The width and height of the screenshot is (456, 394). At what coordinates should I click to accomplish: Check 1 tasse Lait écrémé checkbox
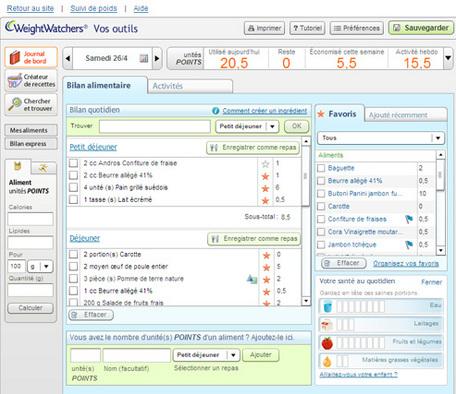pyautogui.click(x=73, y=200)
